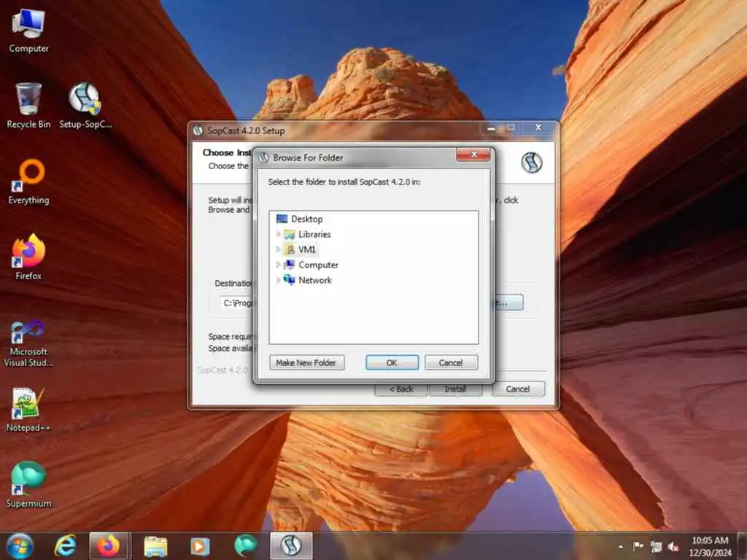
Task: Open the Windows Start menu orb
Action: pos(20,545)
